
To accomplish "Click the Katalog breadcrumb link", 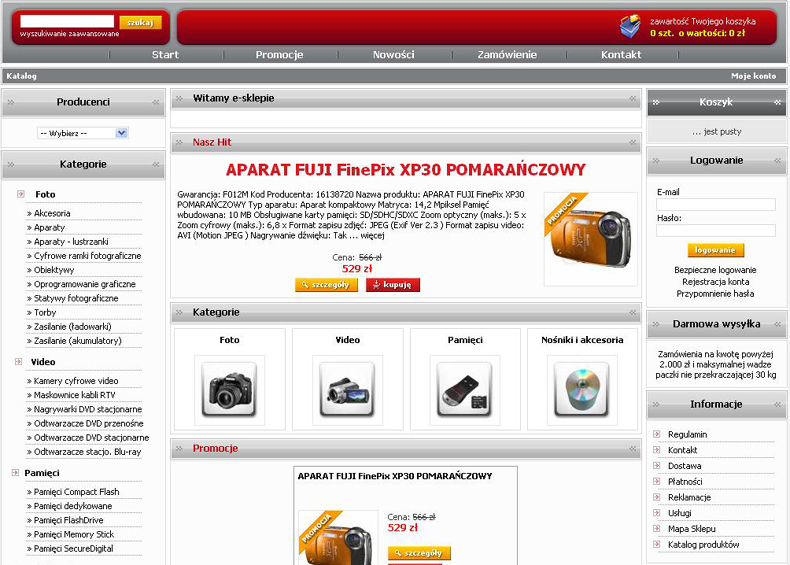I will pos(22,76).
